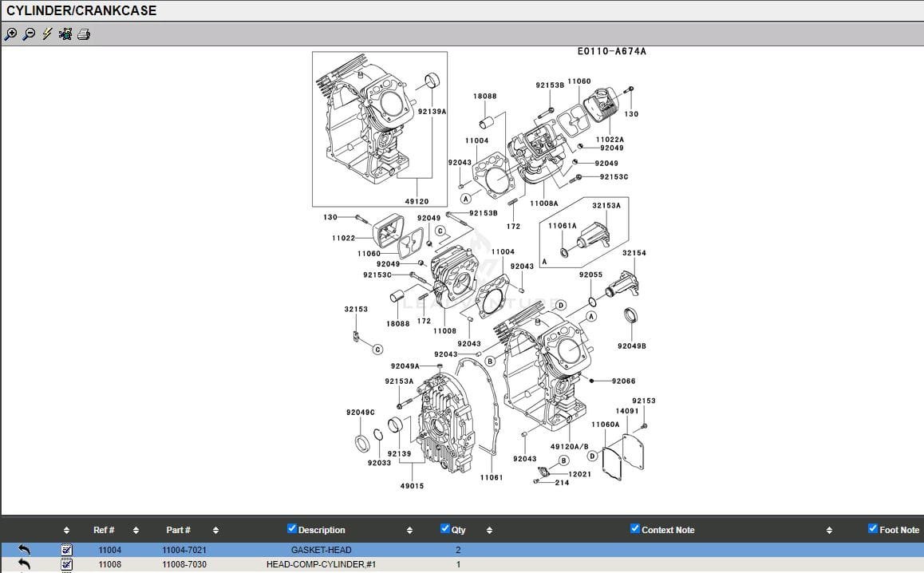The image size is (924, 573).
Task: Disable the Context Note column checkbox
Action: coord(635,528)
